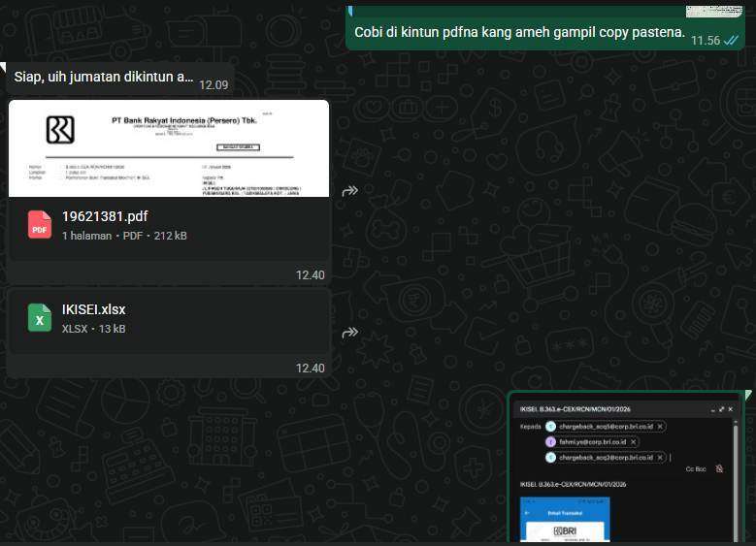Click the minimize icon in email compose header
The height and width of the screenshot is (546, 756).
click(711, 410)
